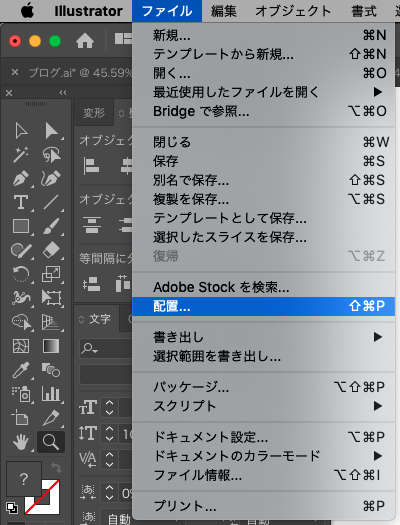
Task: Select the Free Transform tool
Action: [51, 298]
